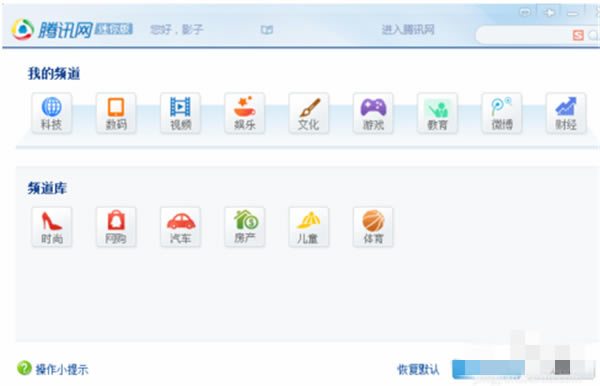Open the 游戏 gamepad channel icon
The height and width of the screenshot is (386, 600).
(373, 113)
